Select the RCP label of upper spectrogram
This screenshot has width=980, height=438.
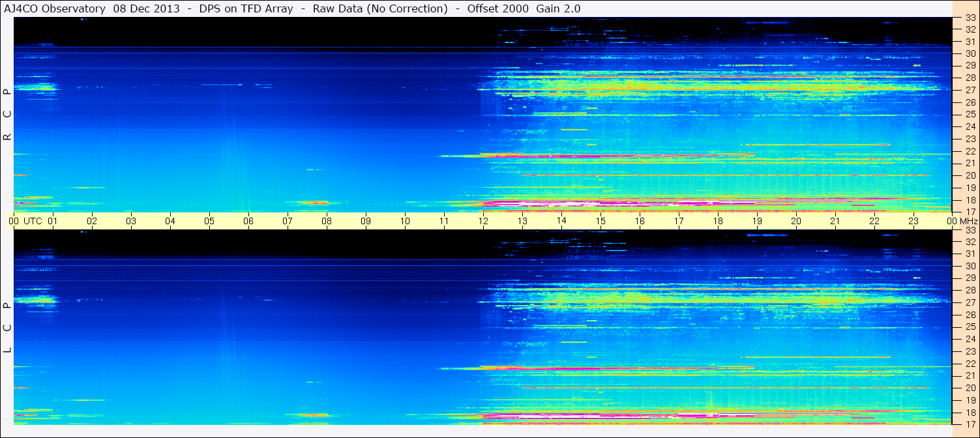click(x=7, y=115)
